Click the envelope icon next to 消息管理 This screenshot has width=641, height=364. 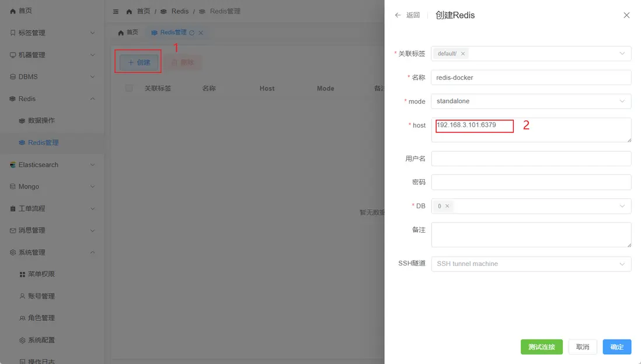[x=13, y=230]
